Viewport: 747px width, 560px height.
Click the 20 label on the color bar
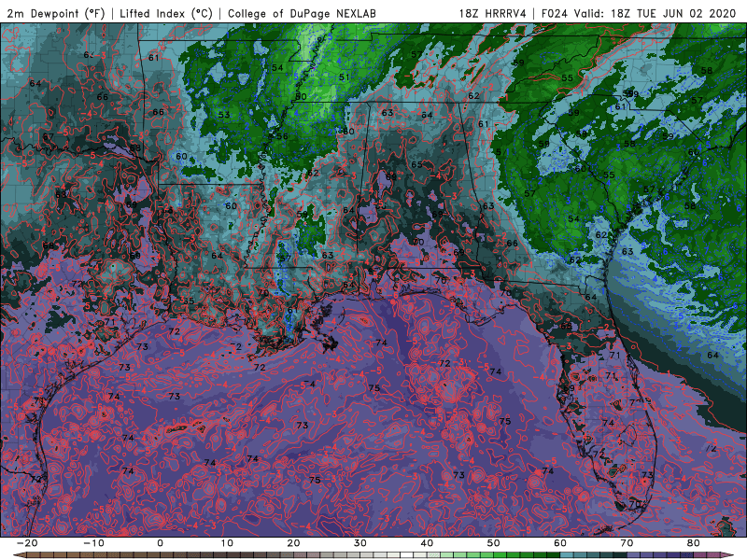pyautogui.click(x=293, y=543)
